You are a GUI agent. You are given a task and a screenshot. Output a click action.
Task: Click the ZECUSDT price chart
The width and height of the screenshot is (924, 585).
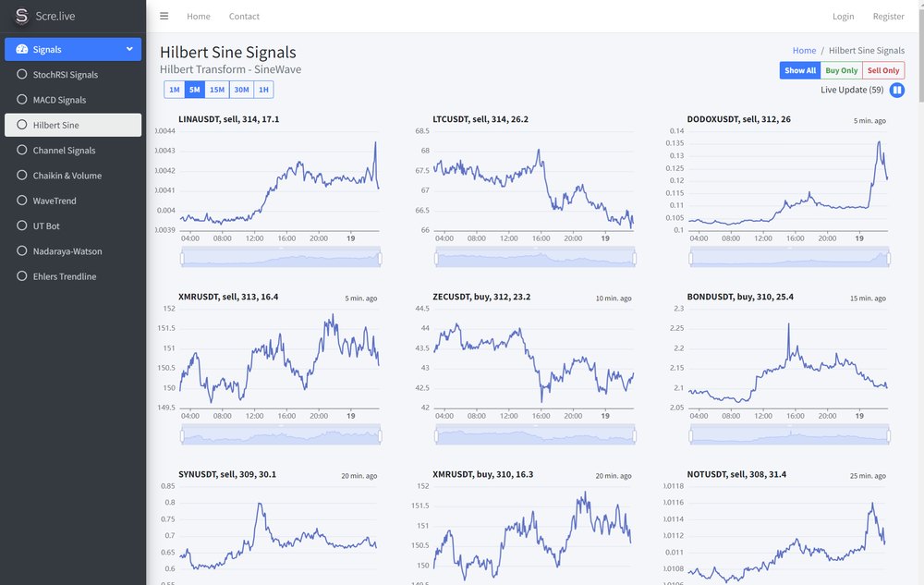click(x=534, y=360)
